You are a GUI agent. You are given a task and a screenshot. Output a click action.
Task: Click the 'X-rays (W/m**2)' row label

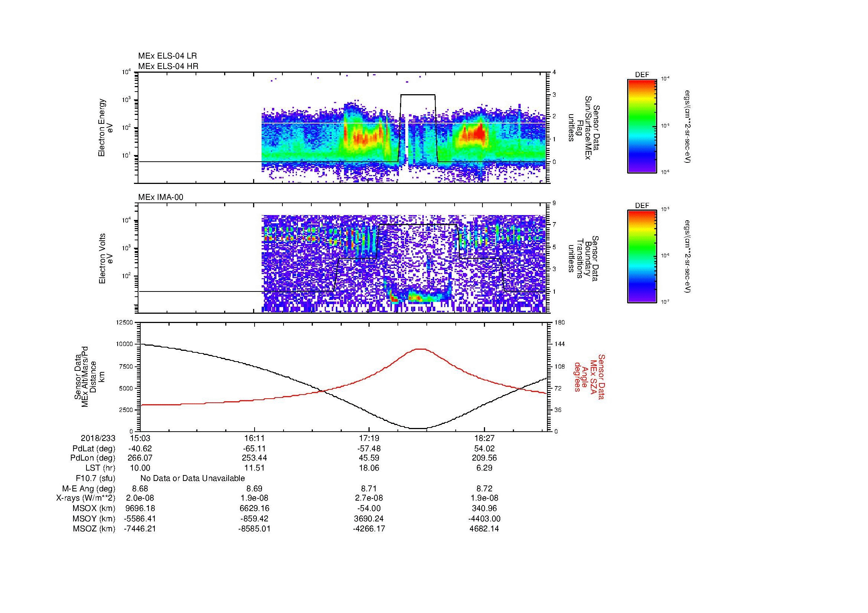pos(85,498)
